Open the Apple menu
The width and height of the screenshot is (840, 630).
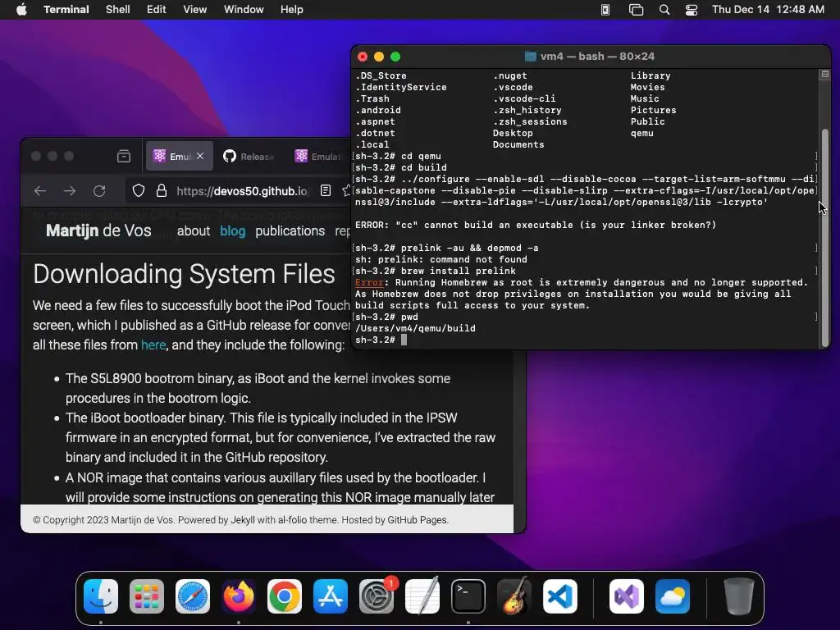click(21, 10)
